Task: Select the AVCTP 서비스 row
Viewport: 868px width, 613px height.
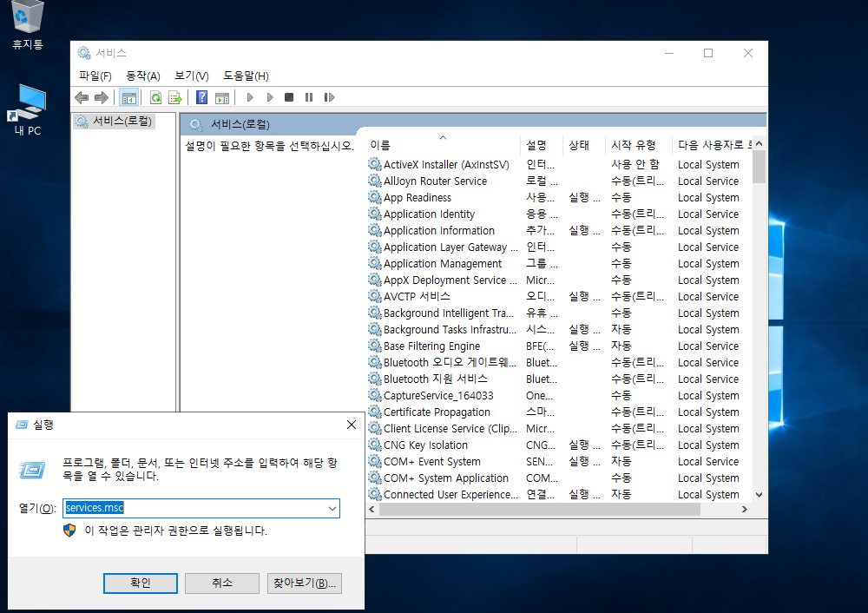Action: 559,297
